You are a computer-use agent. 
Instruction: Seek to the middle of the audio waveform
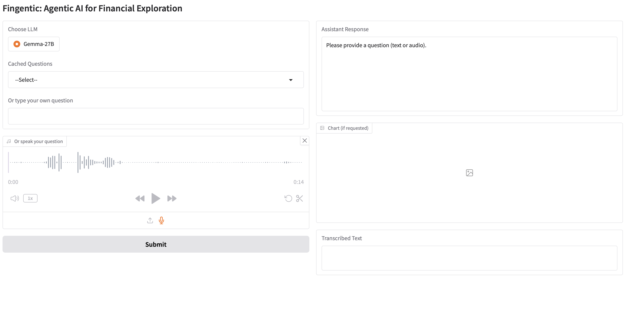(156, 162)
